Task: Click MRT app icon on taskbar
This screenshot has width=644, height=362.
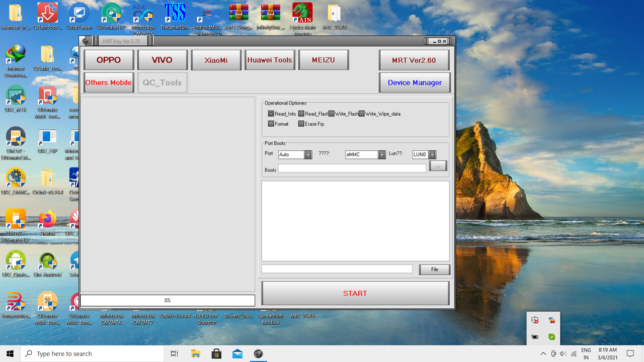Action: (258, 353)
